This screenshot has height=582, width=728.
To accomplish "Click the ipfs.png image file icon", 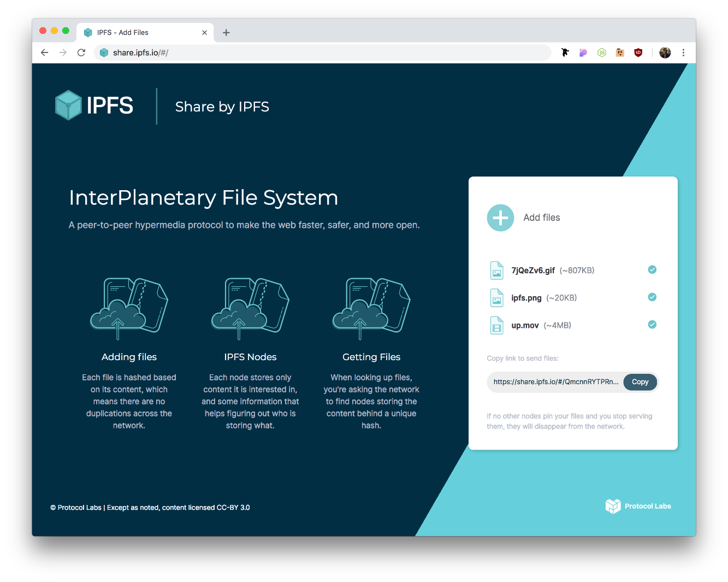I will tap(496, 298).
